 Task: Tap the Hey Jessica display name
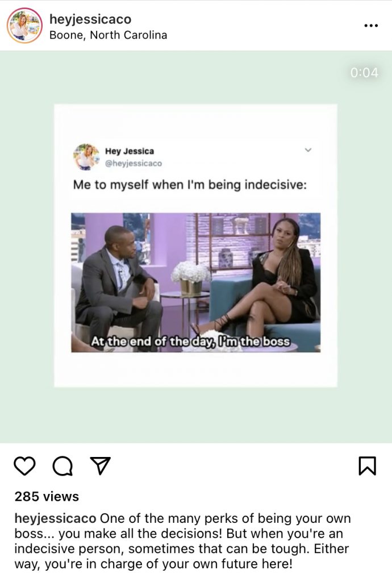(130, 151)
